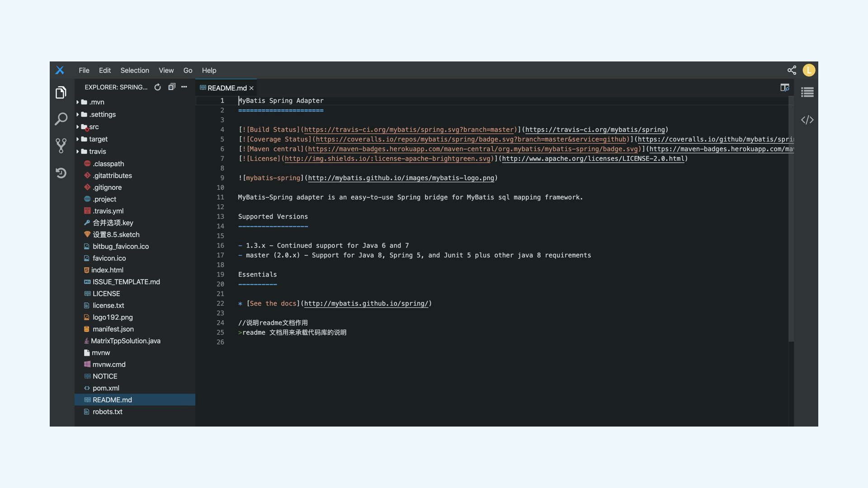Open 合并选项.key file
The image size is (868, 488).
pos(135,223)
